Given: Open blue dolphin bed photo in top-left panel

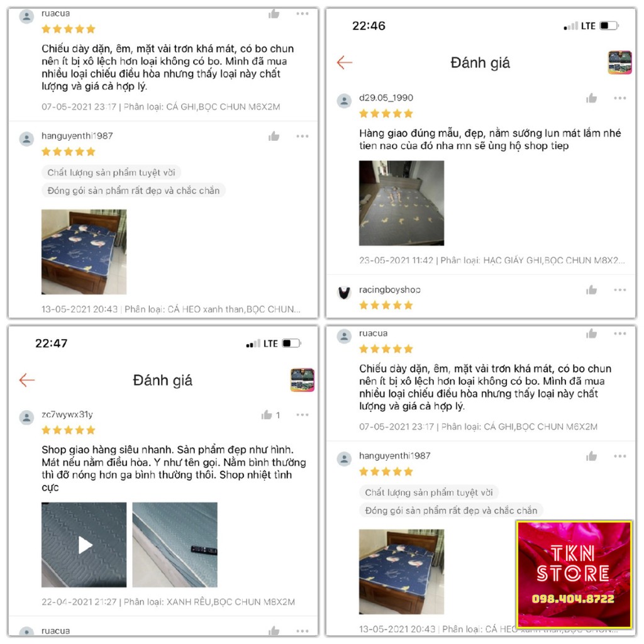Looking at the screenshot, I should 84,252.
